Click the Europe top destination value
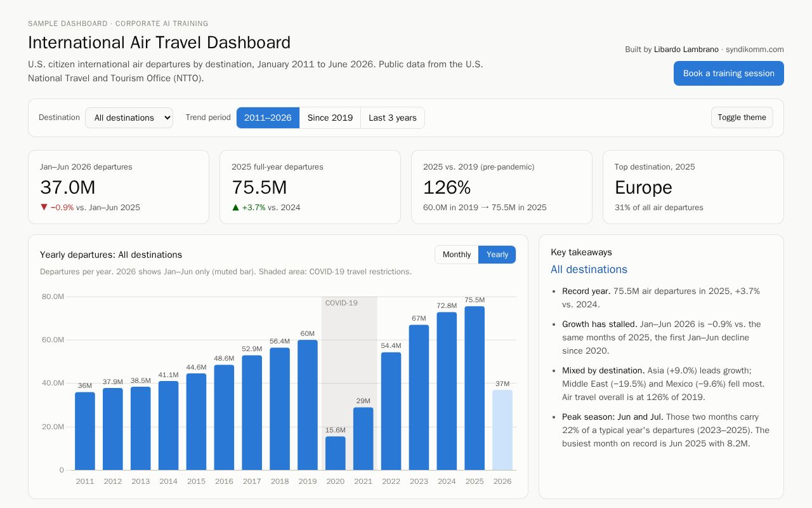The width and height of the screenshot is (812, 508). pos(643,187)
